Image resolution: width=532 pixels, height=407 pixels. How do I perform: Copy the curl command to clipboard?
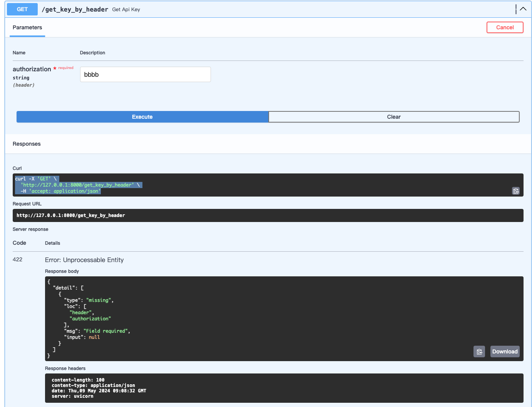(x=516, y=191)
